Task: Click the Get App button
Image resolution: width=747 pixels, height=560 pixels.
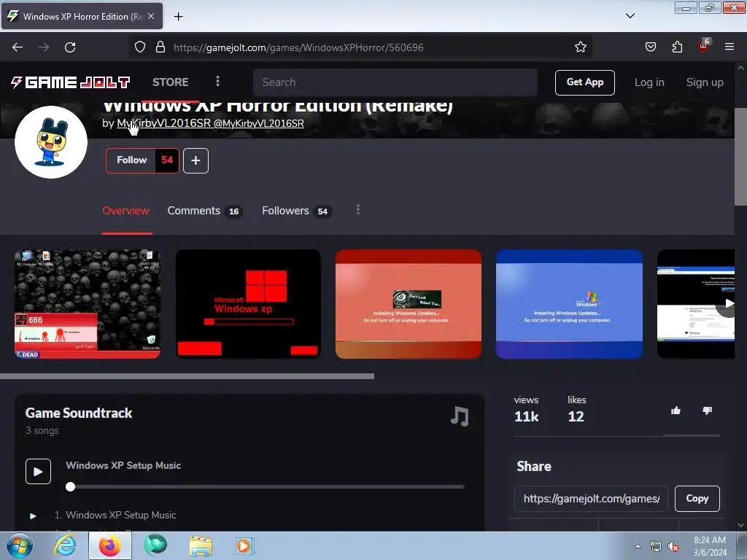Action: click(584, 82)
